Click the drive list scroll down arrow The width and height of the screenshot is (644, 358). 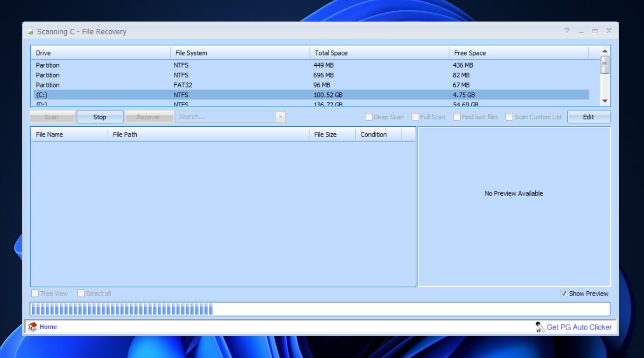click(605, 101)
